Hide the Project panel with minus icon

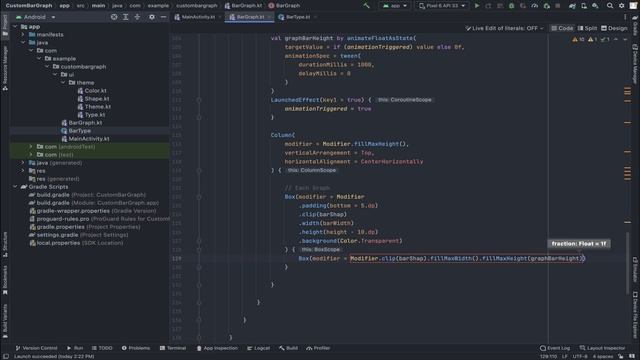tap(163, 17)
